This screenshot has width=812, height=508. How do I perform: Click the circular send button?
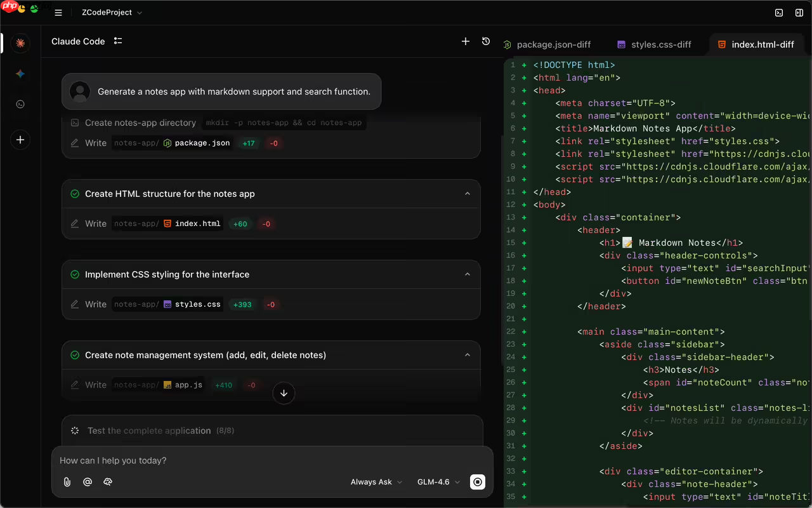tap(477, 481)
